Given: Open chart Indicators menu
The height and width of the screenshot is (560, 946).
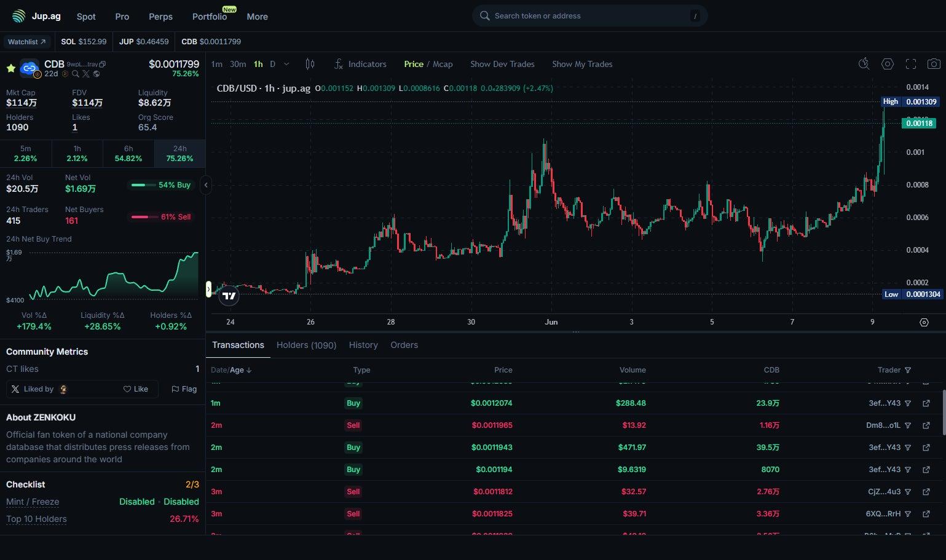Looking at the screenshot, I should click(360, 64).
